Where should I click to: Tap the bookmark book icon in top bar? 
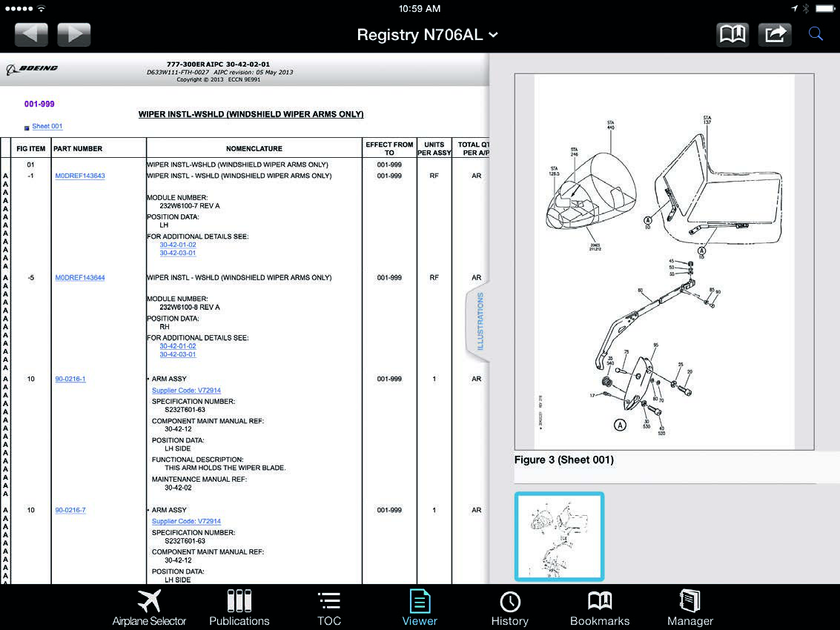click(x=732, y=35)
